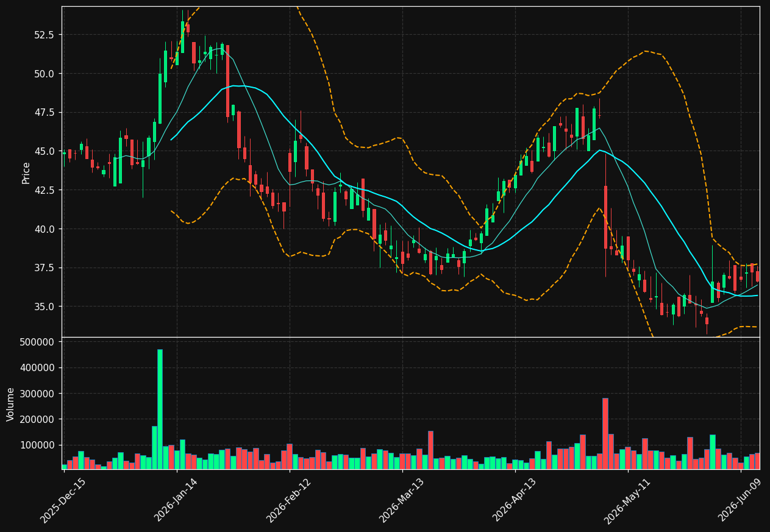Click the 47.5 price axis value
Screen dimensions: 770x532
pos(43,113)
